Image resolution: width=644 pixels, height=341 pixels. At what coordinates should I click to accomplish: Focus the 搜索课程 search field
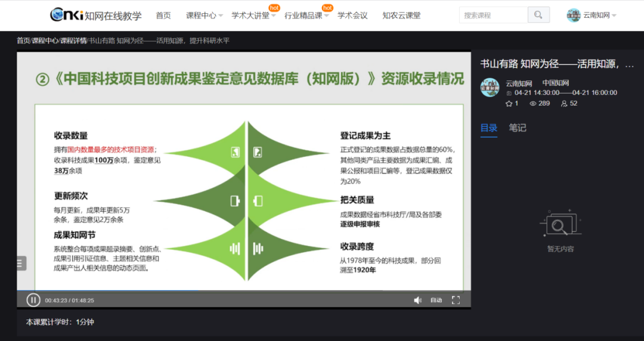(493, 15)
